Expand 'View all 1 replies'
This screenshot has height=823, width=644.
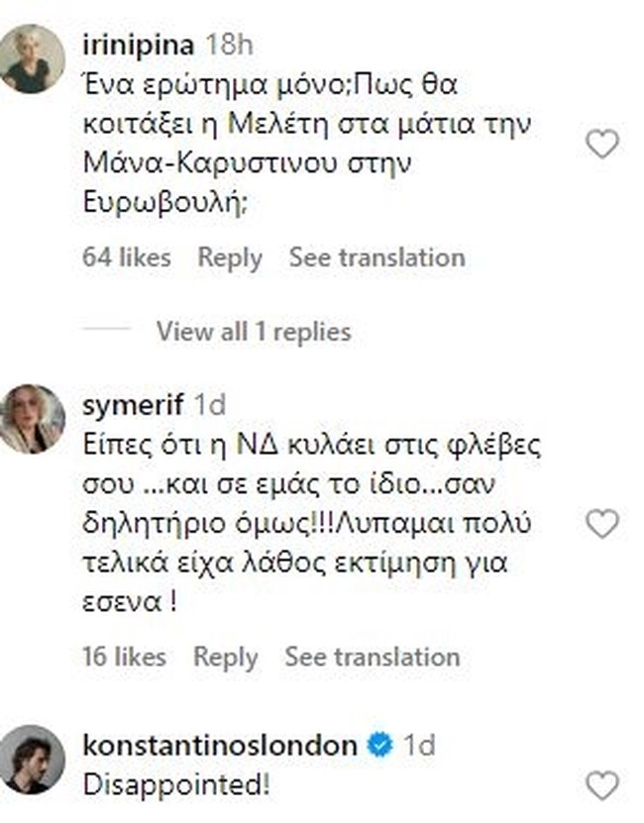point(253,331)
